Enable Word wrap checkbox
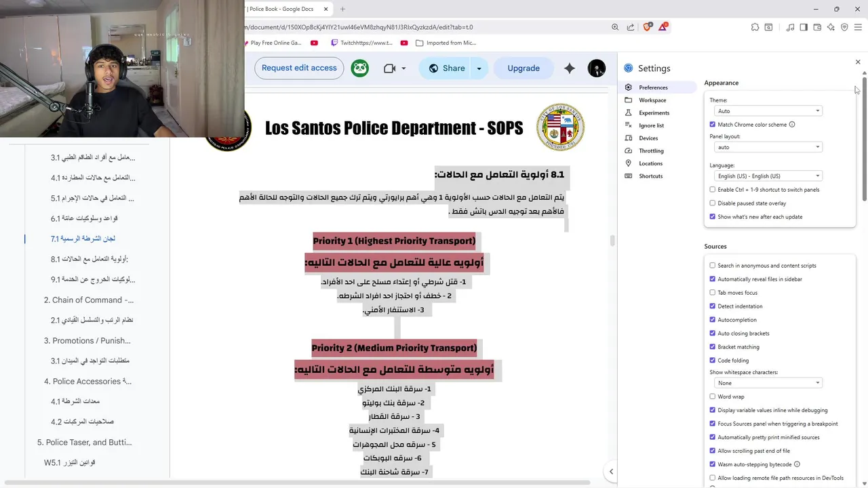This screenshot has width=868, height=488. click(x=712, y=396)
